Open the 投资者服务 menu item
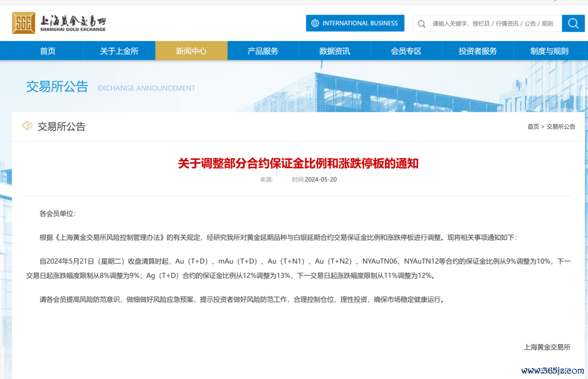 (x=478, y=51)
